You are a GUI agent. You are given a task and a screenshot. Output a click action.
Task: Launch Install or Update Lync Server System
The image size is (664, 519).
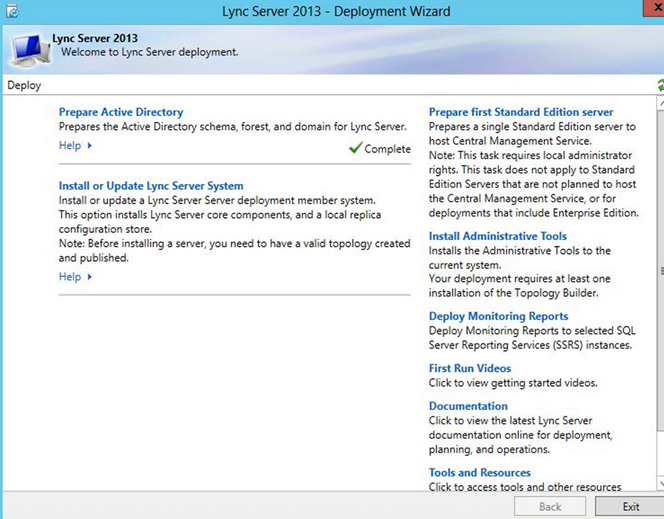151,186
